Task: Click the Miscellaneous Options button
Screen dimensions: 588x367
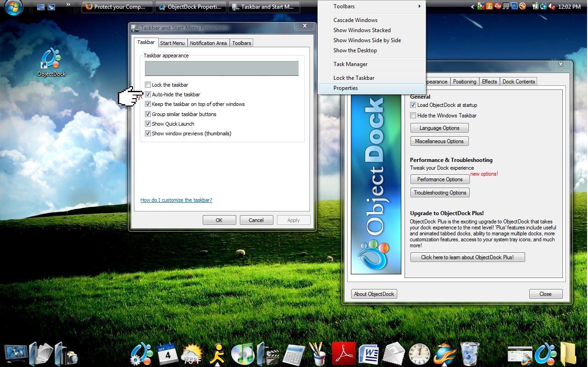Action: click(x=439, y=141)
